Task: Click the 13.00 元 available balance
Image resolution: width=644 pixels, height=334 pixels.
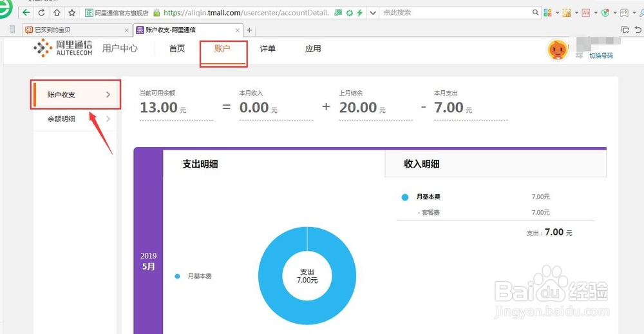Action: [163, 108]
